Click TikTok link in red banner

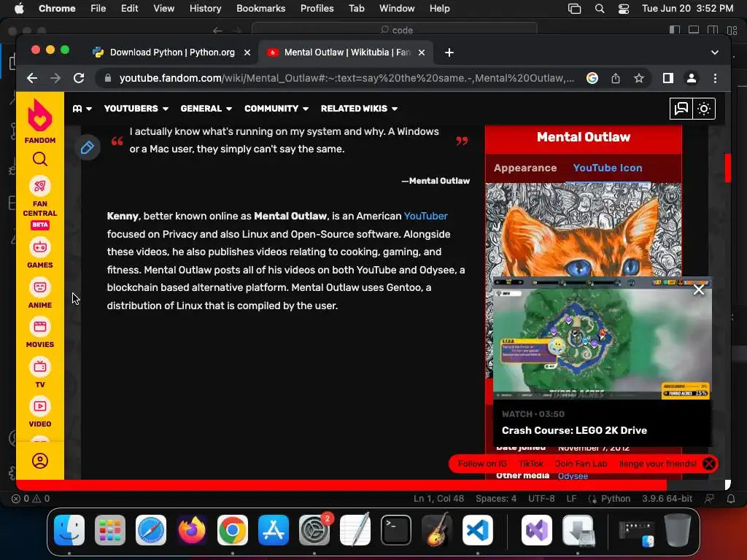click(x=531, y=464)
